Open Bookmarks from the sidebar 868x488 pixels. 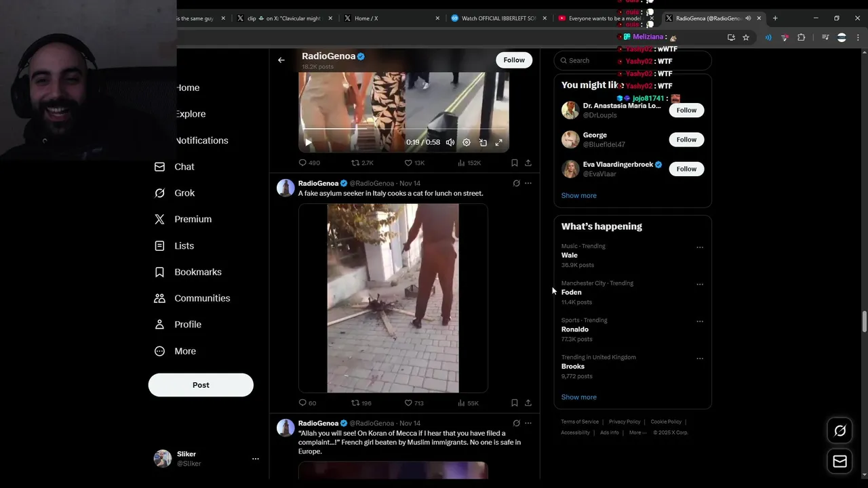[x=189, y=272]
